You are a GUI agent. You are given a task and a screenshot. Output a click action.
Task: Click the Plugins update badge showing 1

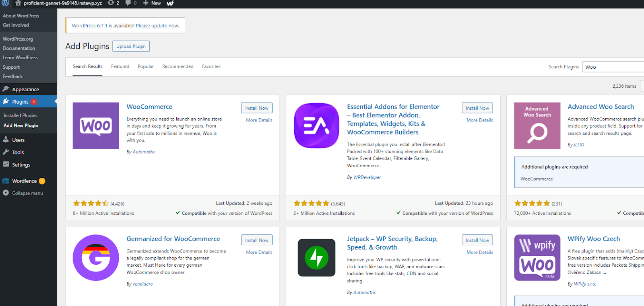point(34,102)
